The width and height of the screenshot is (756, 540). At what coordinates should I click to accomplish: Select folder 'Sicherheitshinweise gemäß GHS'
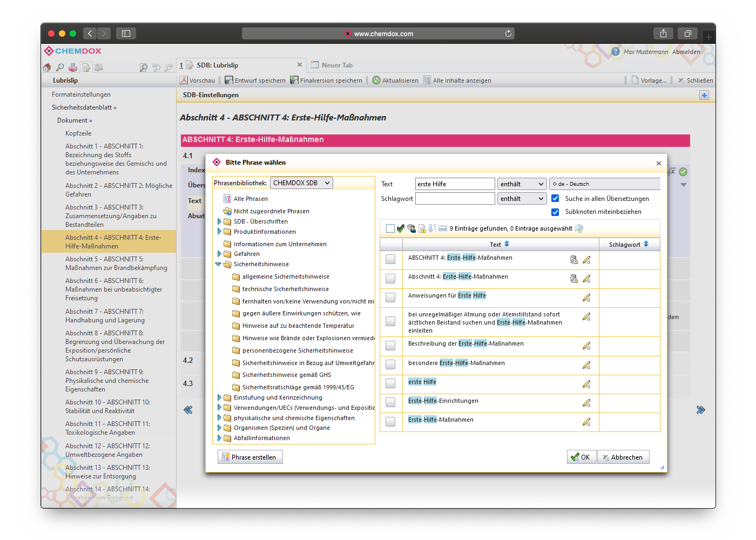coord(287,375)
